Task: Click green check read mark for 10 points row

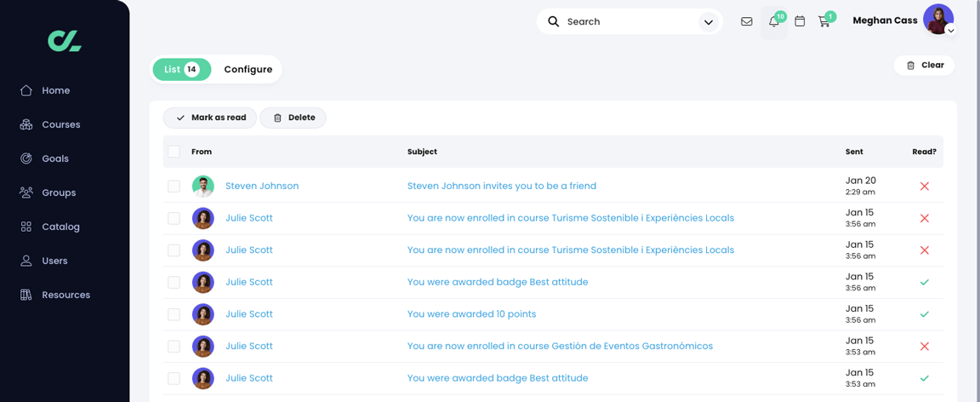Action: point(925,314)
